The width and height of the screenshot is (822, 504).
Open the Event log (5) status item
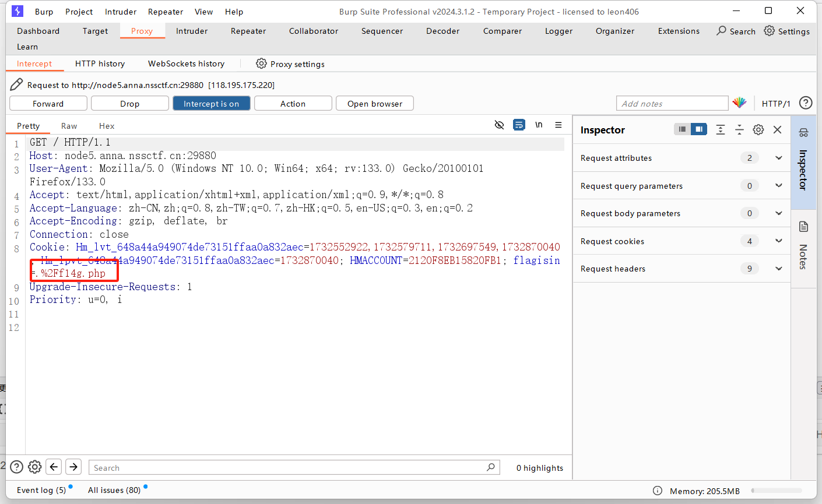click(x=41, y=490)
